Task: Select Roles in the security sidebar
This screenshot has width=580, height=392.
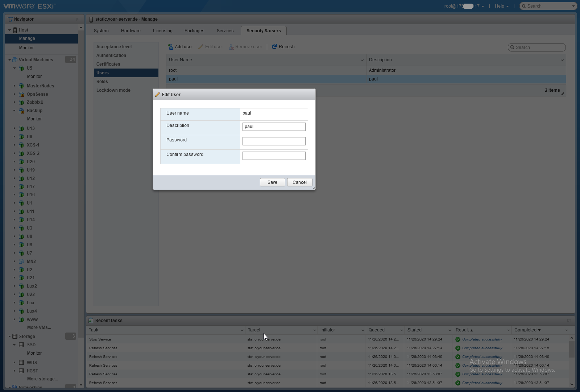Action: click(x=126, y=82)
